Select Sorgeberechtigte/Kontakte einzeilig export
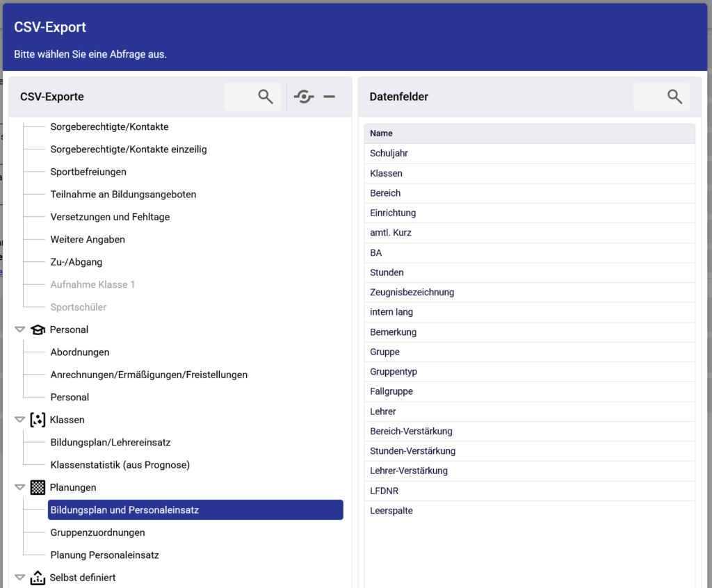The width and height of the screenshot is (712, 588). 129,149
